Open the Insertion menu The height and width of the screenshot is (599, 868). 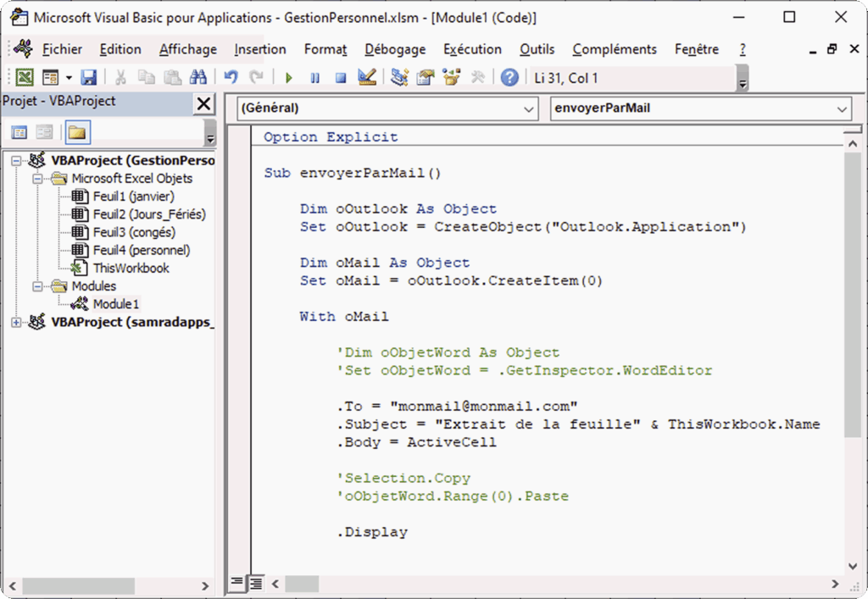(259, 49)
